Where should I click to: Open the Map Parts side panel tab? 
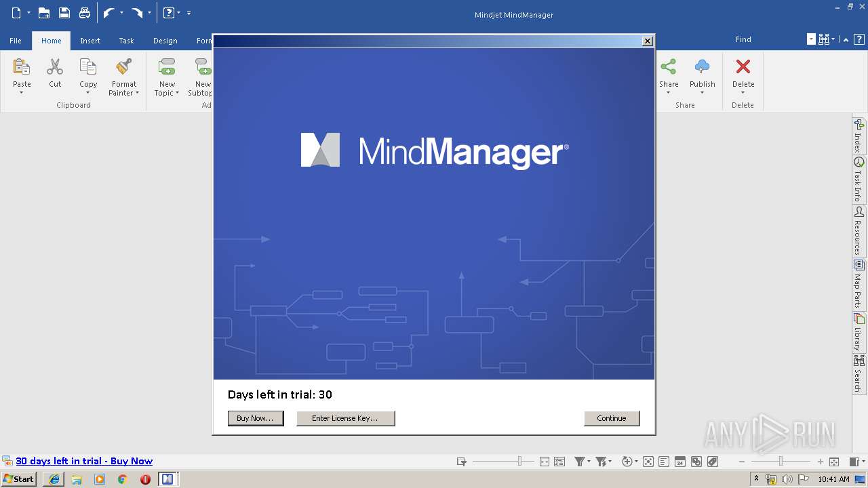click(859, 285)
